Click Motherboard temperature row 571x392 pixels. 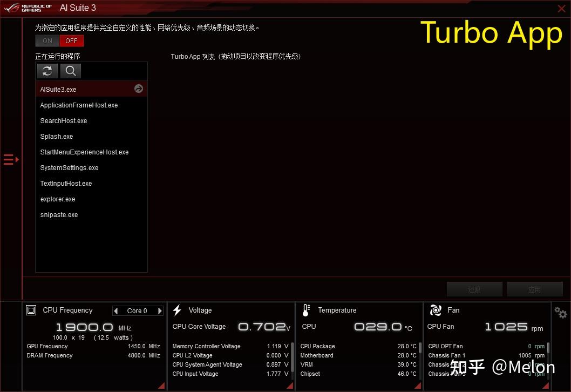coord(358,355)
